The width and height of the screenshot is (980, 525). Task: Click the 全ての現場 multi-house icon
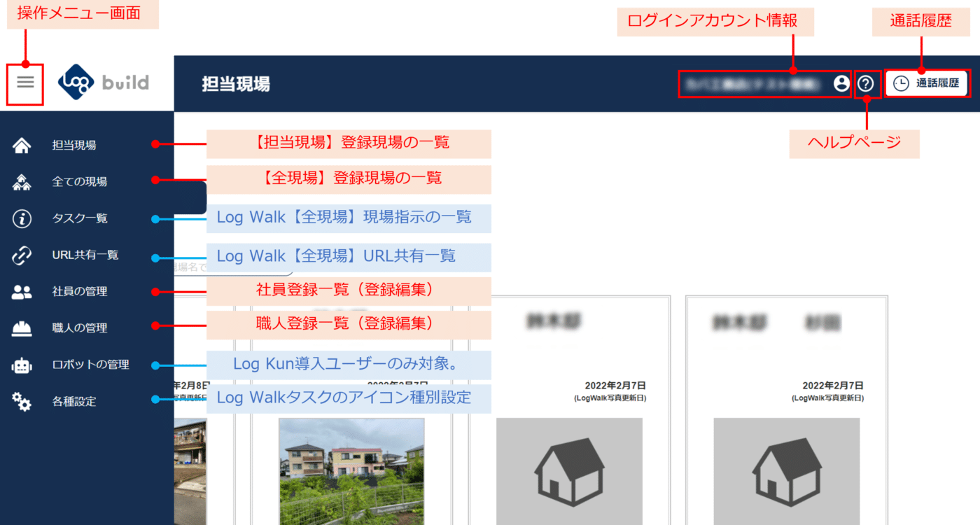tap(22, 182)
